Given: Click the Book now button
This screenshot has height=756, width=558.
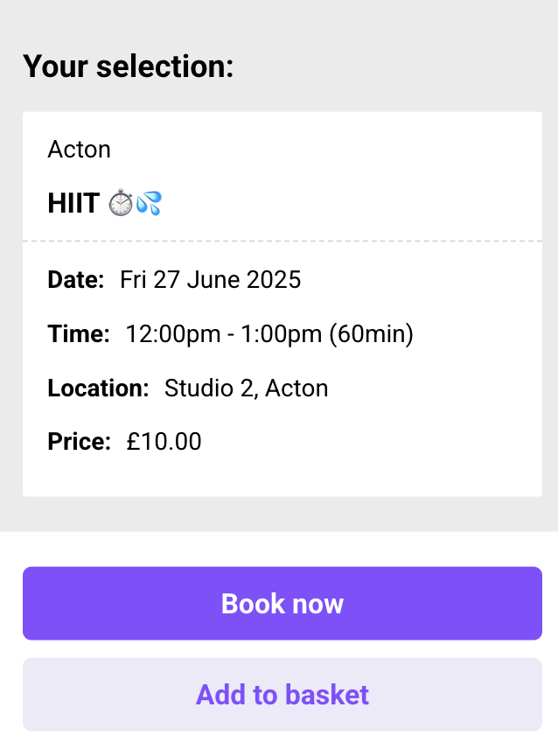Looking at the screenshot, I should (282, 603).
